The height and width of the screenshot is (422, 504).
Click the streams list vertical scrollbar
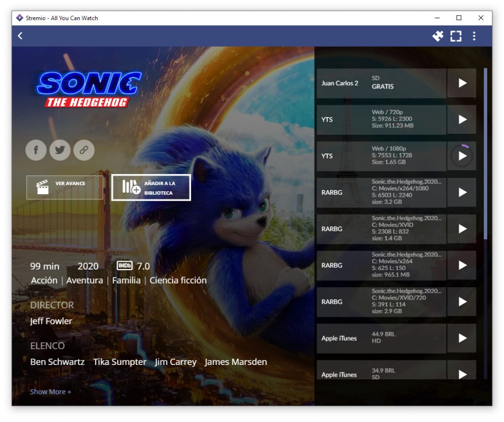pyautogui.click(x=485, y=153)
